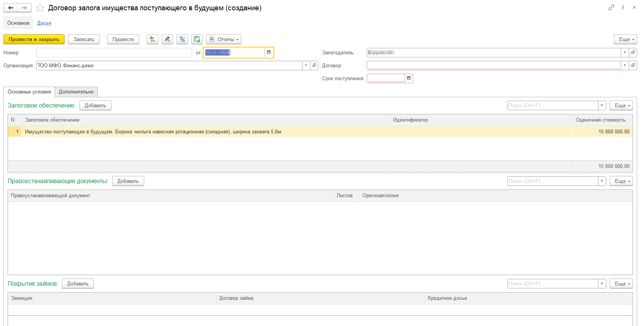Click Провести и закрыть button

(34, 39)
